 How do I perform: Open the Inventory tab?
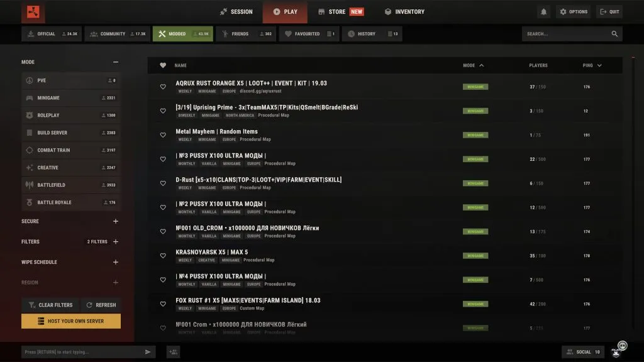click(404, 11)
